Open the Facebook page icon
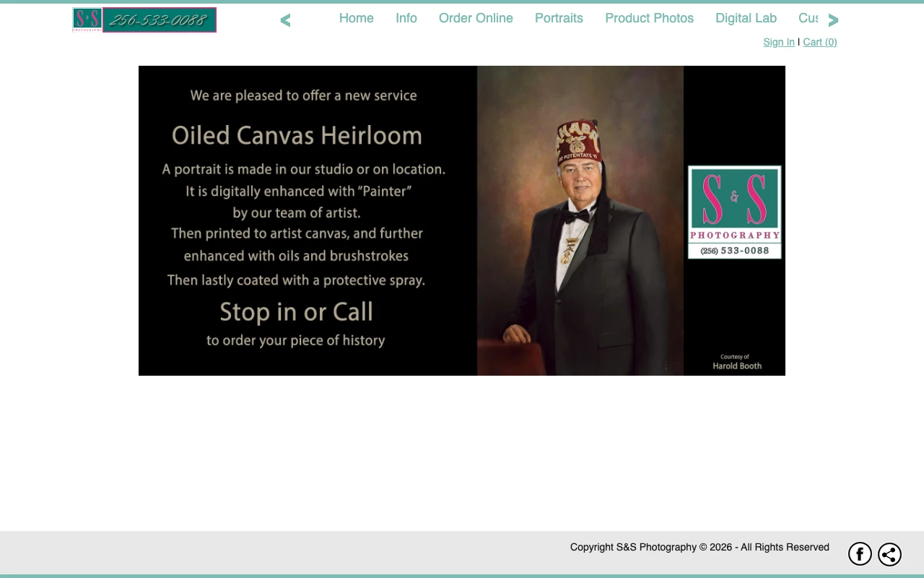This screenshot has width=924, height=578. pos(860,554)
